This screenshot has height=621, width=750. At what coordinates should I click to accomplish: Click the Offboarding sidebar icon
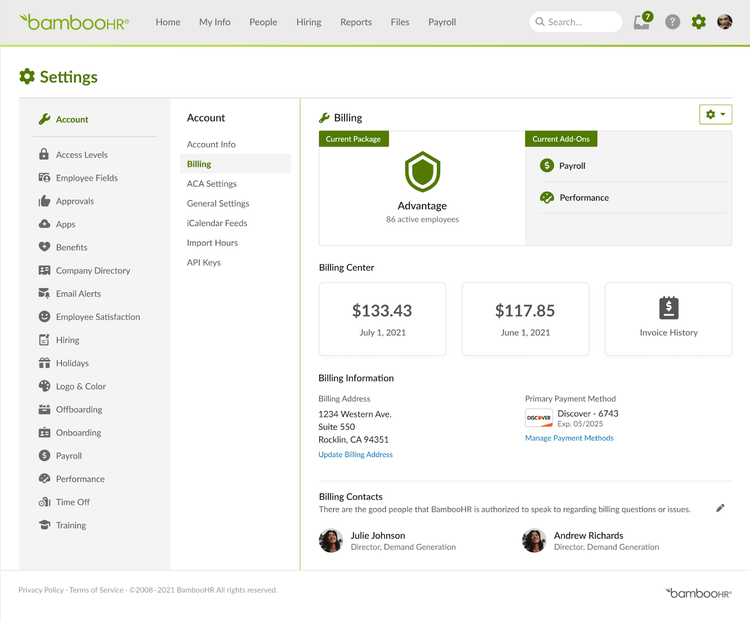(44, 409)
